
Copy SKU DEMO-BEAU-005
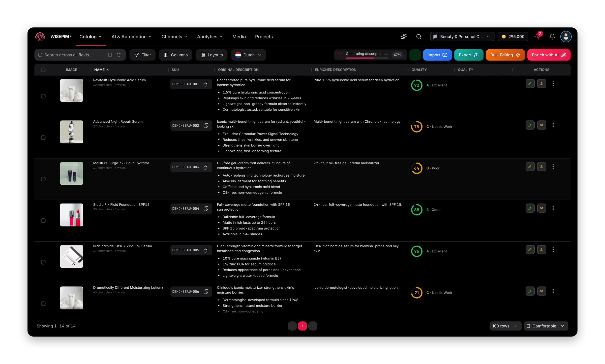click(x=206, y=250)
